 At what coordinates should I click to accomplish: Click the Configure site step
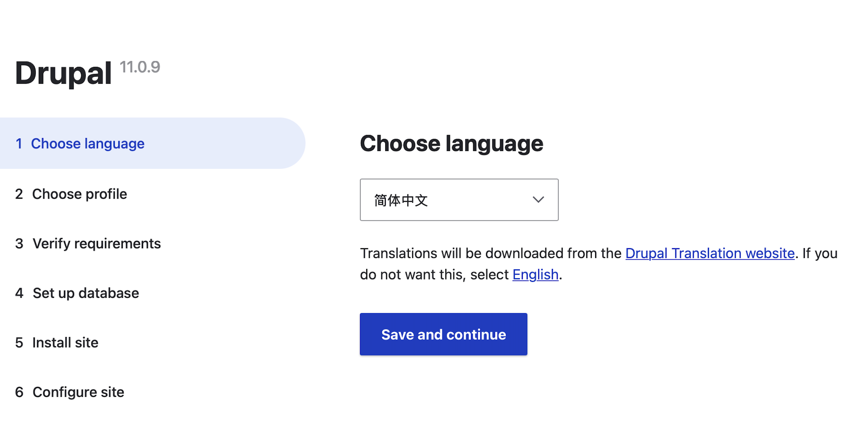[70, 392]
